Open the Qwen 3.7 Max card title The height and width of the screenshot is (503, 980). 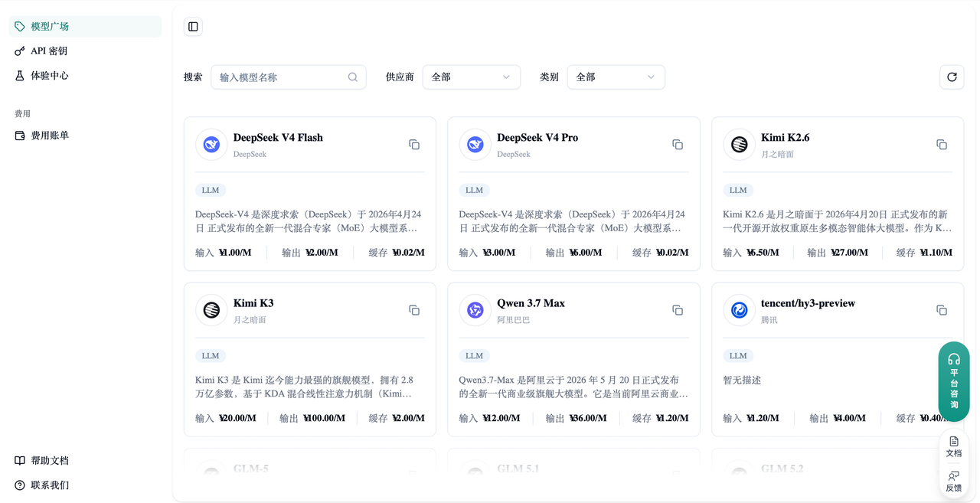click(x=531, y=303)
